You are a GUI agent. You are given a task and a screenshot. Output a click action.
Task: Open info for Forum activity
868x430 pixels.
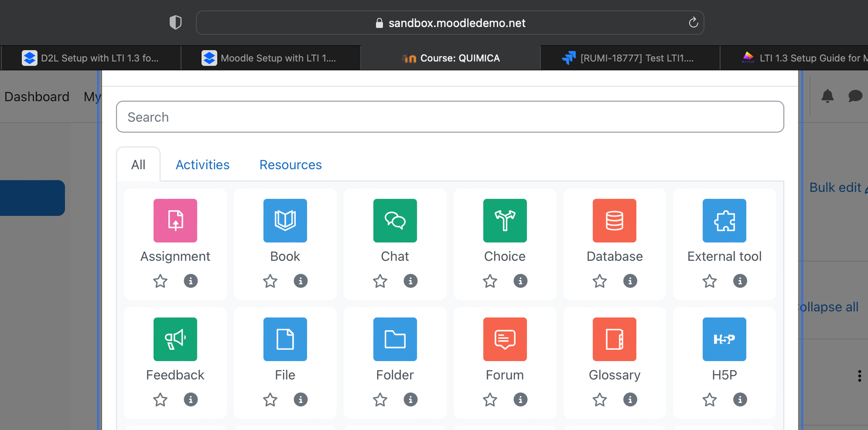[x=520, y=400]
